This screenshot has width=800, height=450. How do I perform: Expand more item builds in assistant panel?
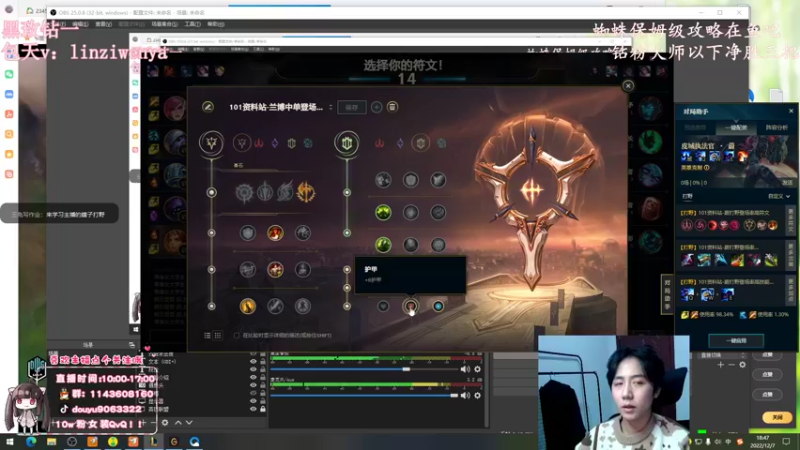(791, 255)
